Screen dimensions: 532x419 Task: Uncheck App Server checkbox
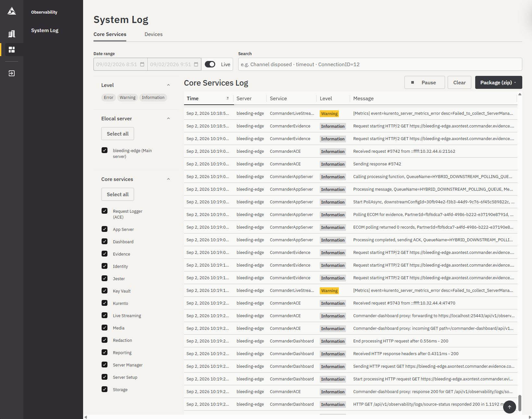click(105, 229)
